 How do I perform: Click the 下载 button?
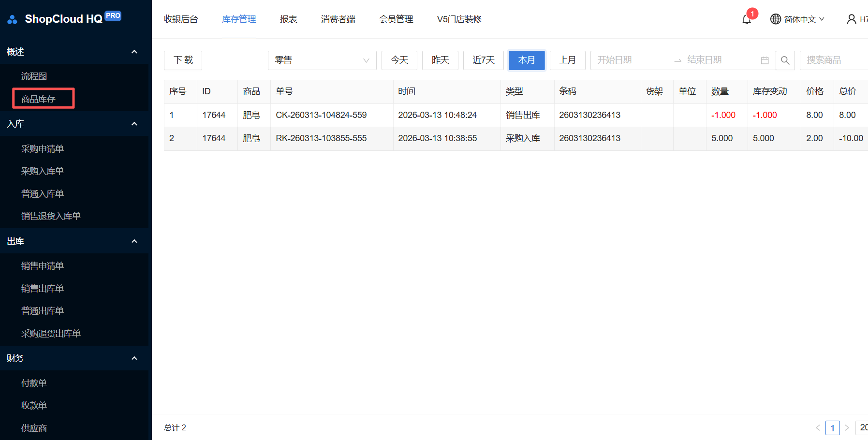click(x=183, y=60)
